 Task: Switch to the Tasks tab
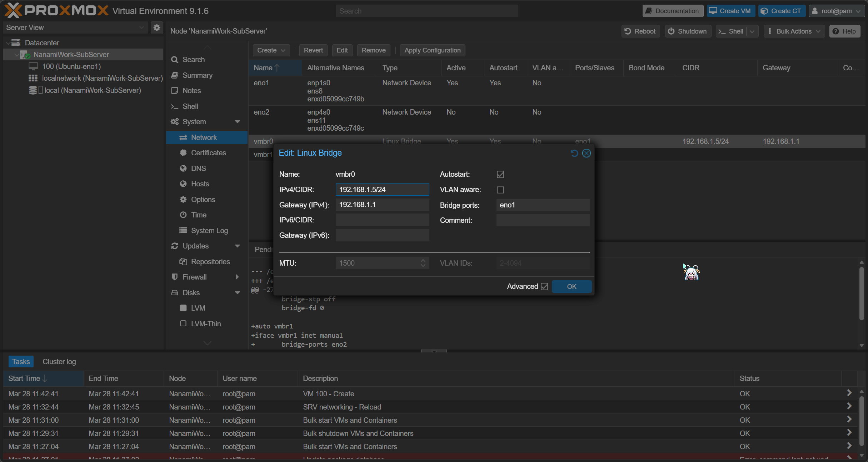coord(21,362)
